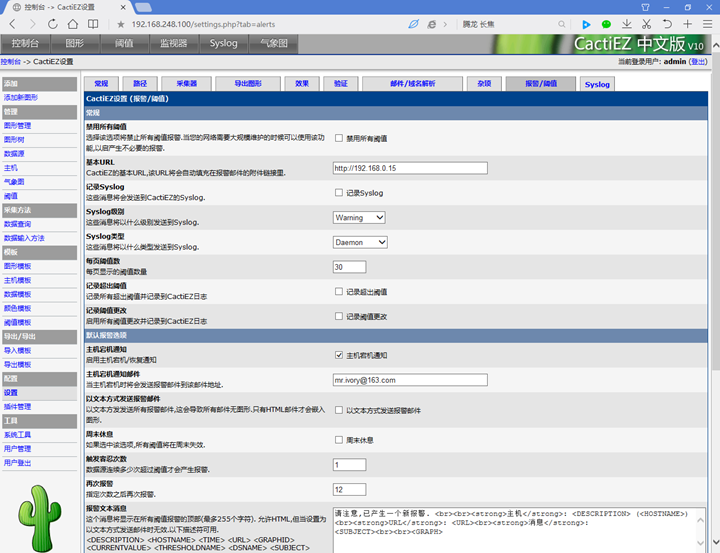This screenshot has width=720, height=553.
Task: Open the skin shirt icon in title bar
Action: pos(645,7)
